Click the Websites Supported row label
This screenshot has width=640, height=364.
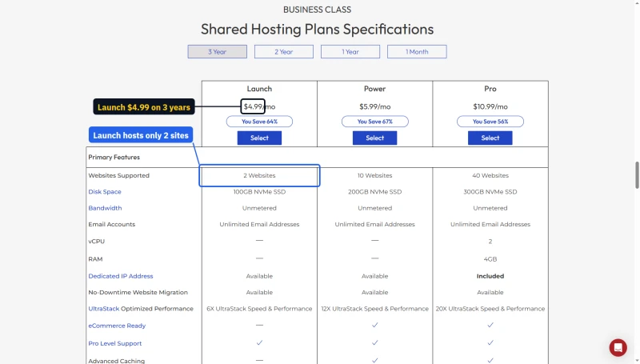(x=118, y=175)
